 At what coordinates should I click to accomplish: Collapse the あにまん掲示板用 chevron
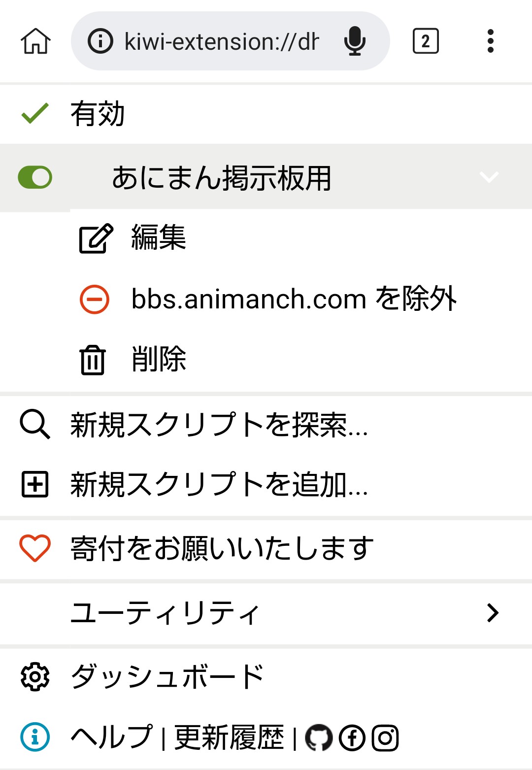489,177
